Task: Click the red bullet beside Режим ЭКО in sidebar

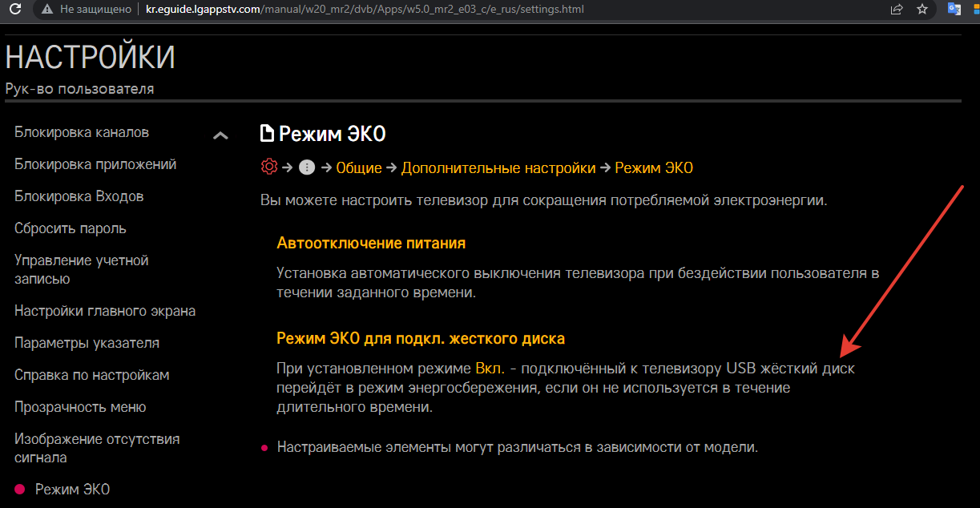Action: (20, 490)
